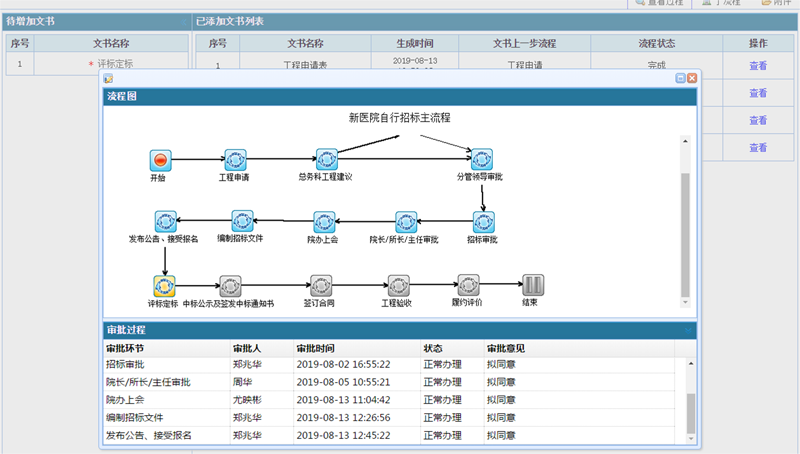The width and height of the screenshot is (800, 454).
Task: Select the 编制招标文件 workflow node
Action: (242, 221)
